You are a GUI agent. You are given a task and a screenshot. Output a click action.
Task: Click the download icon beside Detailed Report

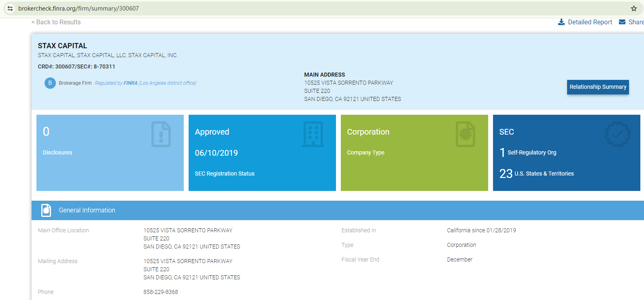pyautogui.click(x=561, y=22)
